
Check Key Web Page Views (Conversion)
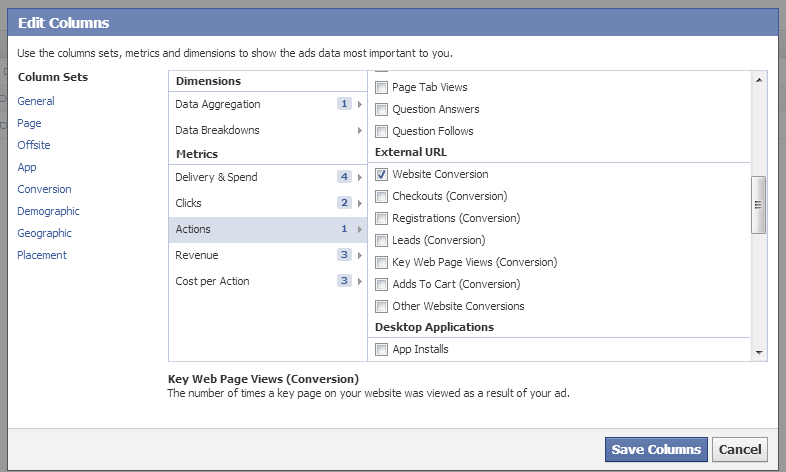(x=381, y=263)
